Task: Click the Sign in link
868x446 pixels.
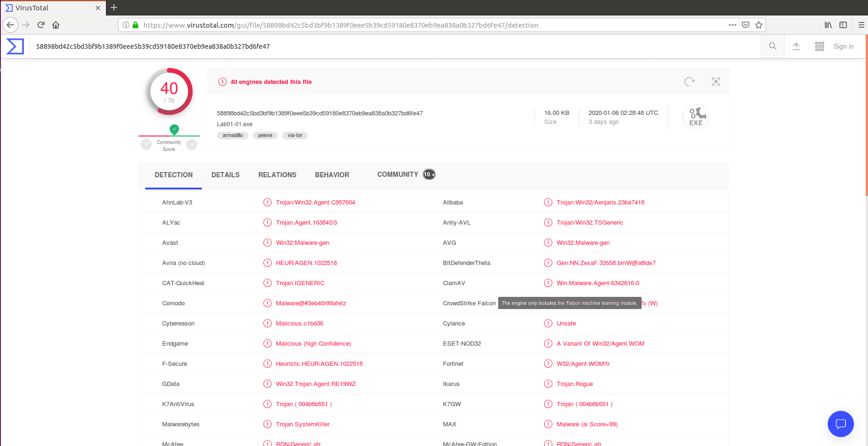Action: click(x=844, y=46)
